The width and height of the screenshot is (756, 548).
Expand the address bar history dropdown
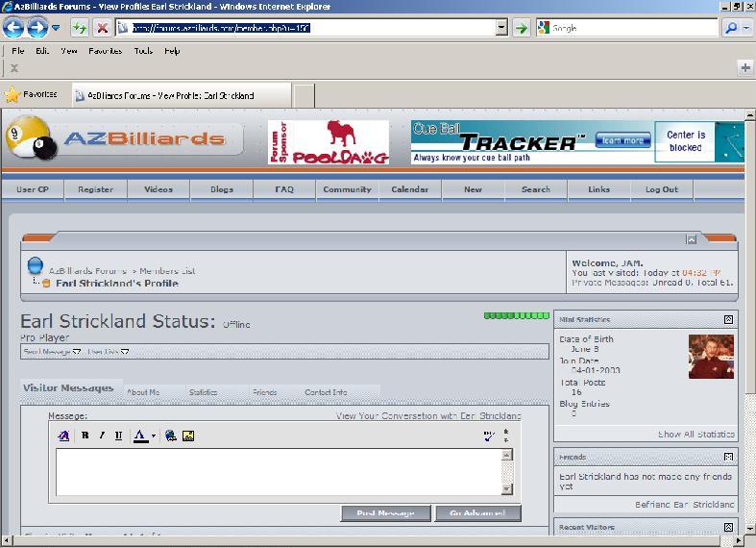501,28
